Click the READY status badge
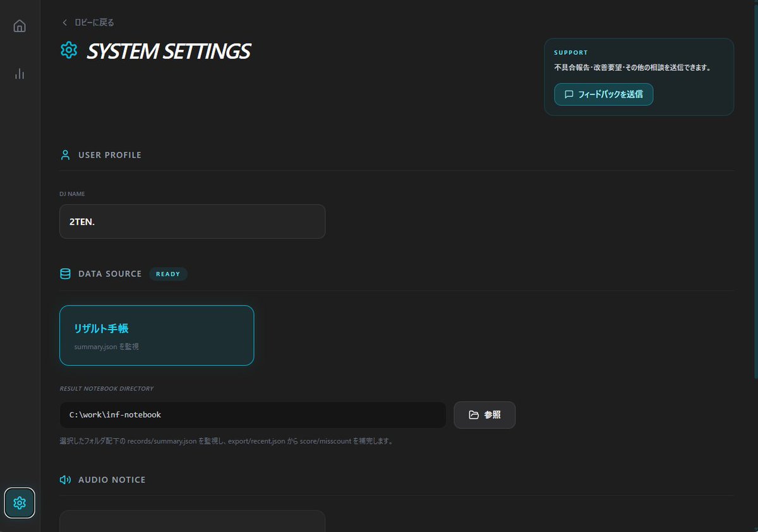This screenshot has width=758, height=532. pos(168,274)
